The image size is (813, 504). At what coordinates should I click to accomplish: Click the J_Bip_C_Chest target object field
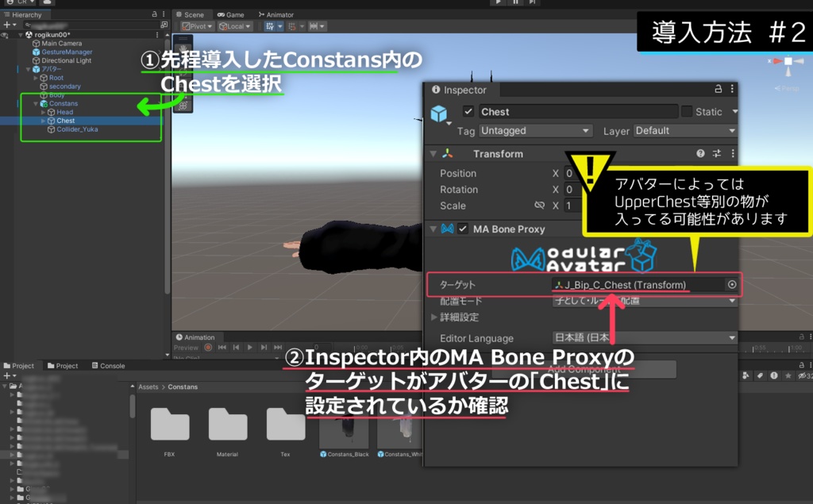(x=638, y=285)
